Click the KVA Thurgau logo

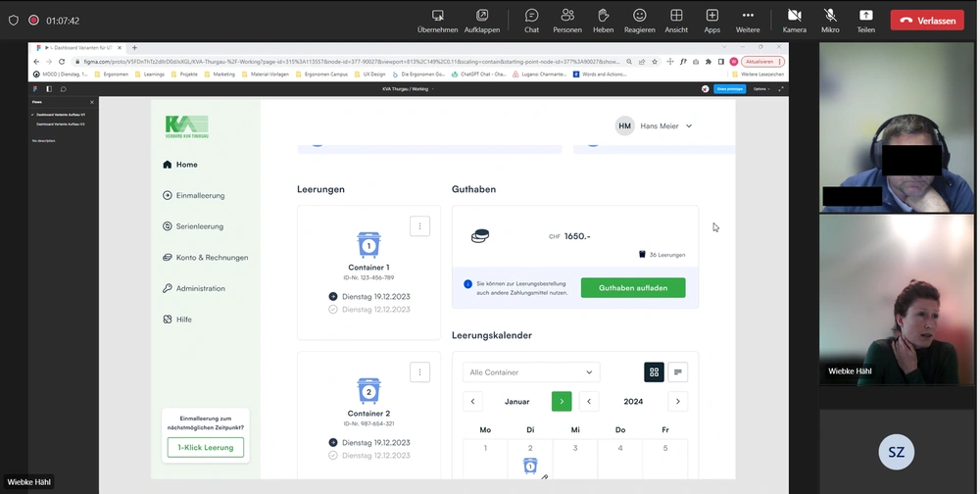coord(187,126)
